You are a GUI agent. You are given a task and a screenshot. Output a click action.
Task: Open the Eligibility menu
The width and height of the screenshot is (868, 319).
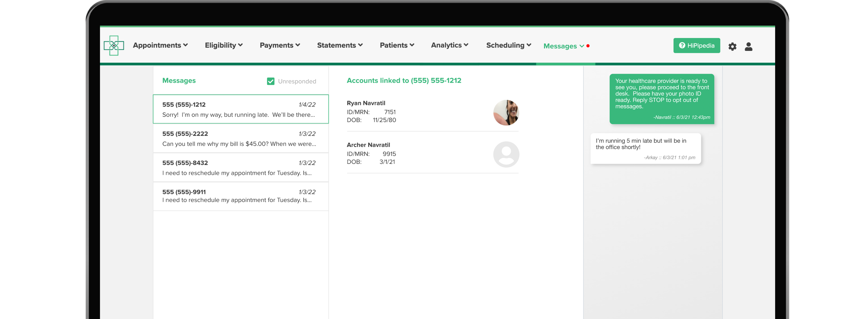point(224,45)
